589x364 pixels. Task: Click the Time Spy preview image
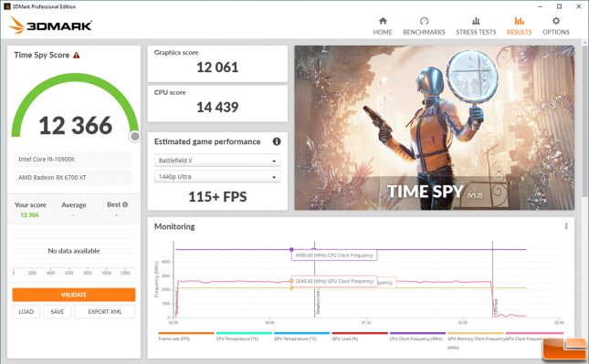pyautogui.click(x=435, y=128)
